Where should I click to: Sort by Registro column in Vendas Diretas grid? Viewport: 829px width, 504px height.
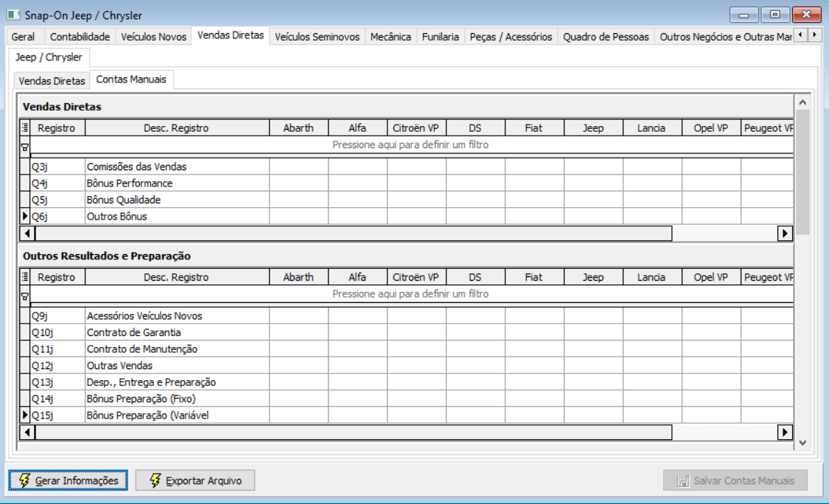tap(57, 127)
